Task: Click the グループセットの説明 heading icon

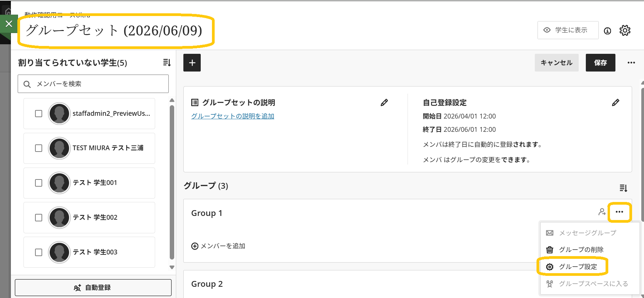Action: (x=195, y=102)
